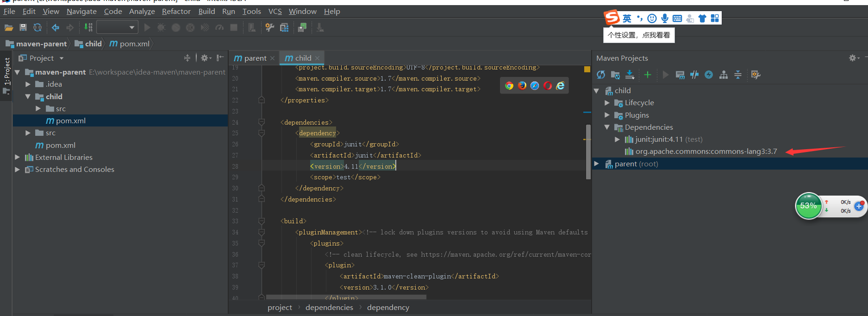Expand External Libraries node
Image resolution: width=868 pixels, height=316 pixels.
point(17,158)
